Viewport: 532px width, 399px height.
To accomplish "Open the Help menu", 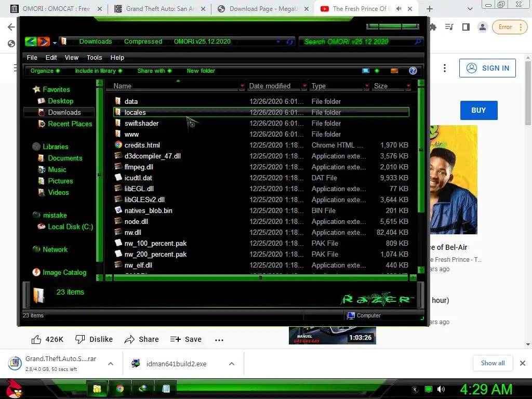I will pyautogui.click(x=117, y=58).
